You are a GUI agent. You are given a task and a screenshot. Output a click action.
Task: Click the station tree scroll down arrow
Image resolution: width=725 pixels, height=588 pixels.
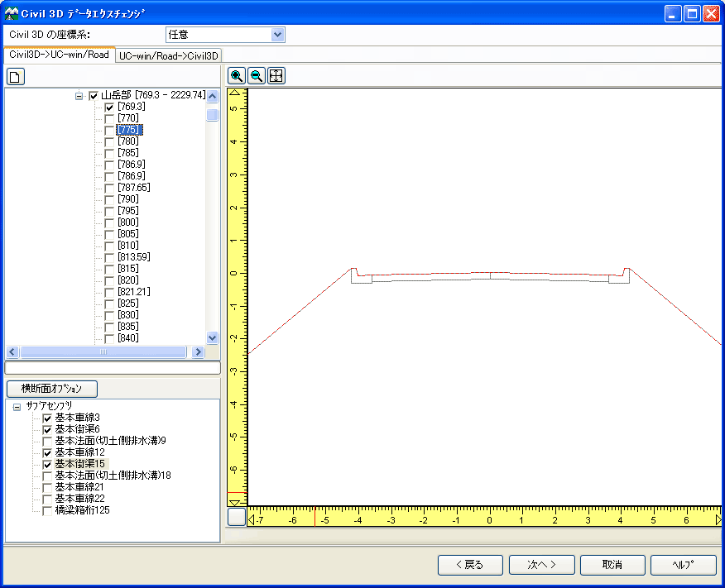212,337
